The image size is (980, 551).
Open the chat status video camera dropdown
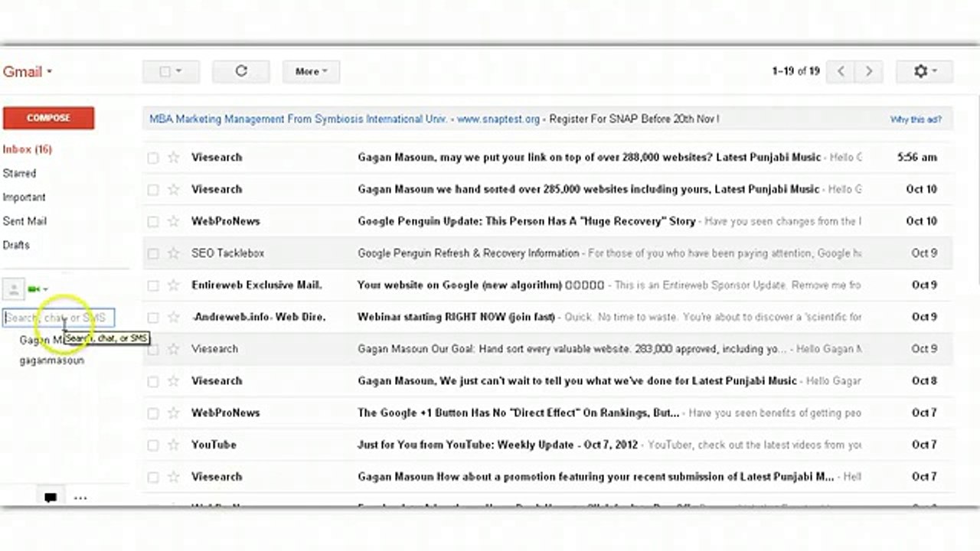click(38, 289)
